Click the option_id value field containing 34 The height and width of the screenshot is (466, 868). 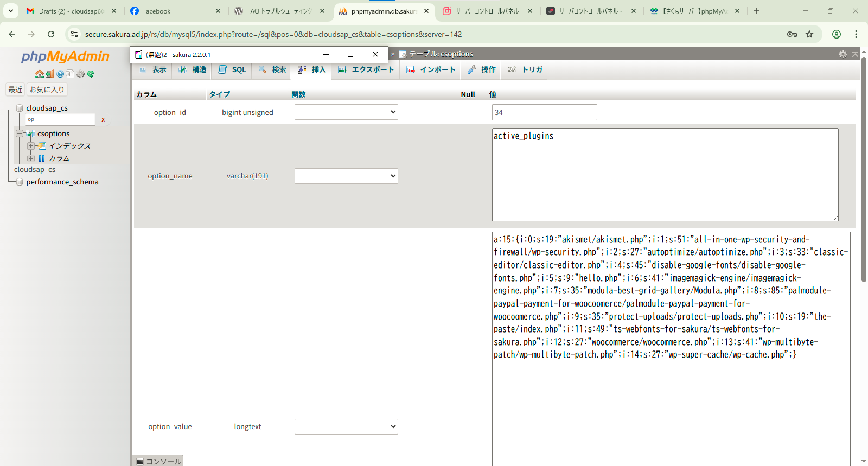[544, 112]
